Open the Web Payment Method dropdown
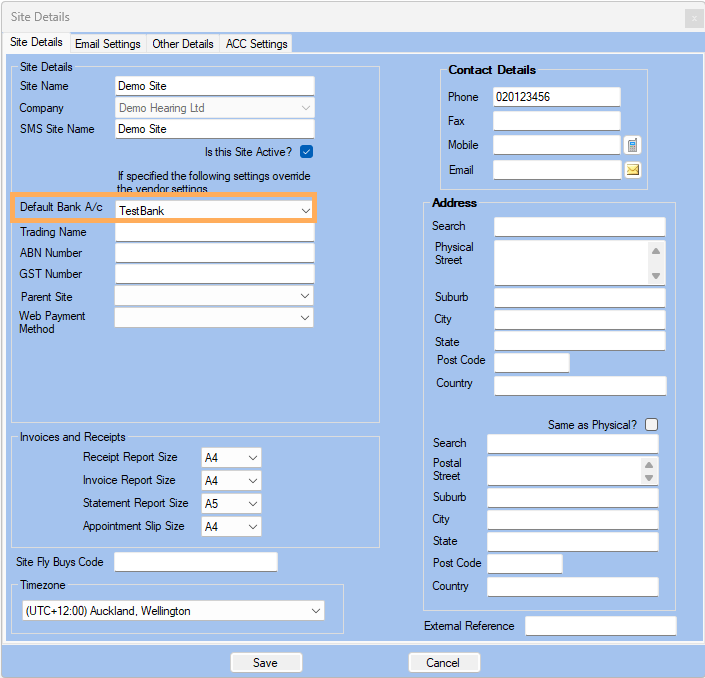Viewport: 705px width, 678px height. 305,317
